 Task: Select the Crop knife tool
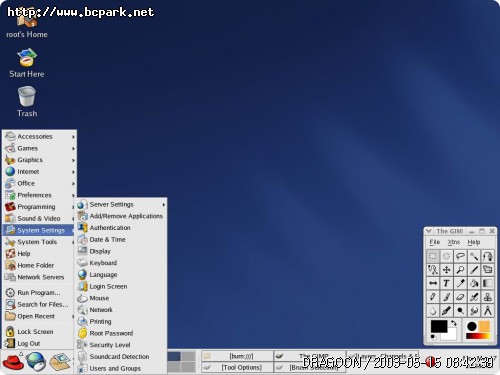pos(474,270)
